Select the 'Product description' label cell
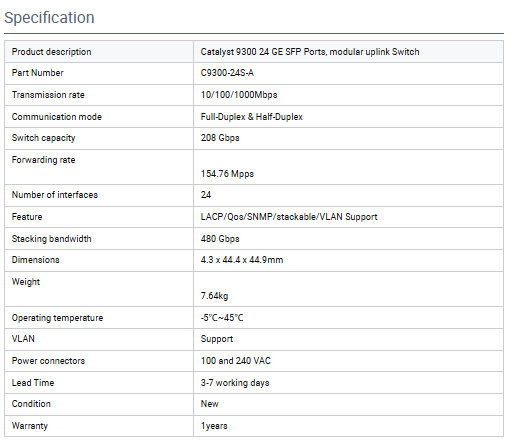The height and width of the screenshot is (443, 516). pyautogui.click(x=99, y=52)
